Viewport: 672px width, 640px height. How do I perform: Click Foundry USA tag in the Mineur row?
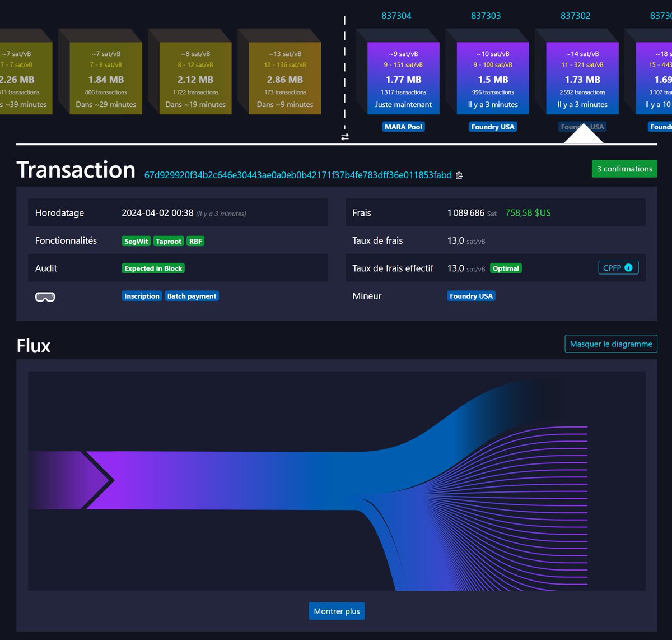point(471,296)
